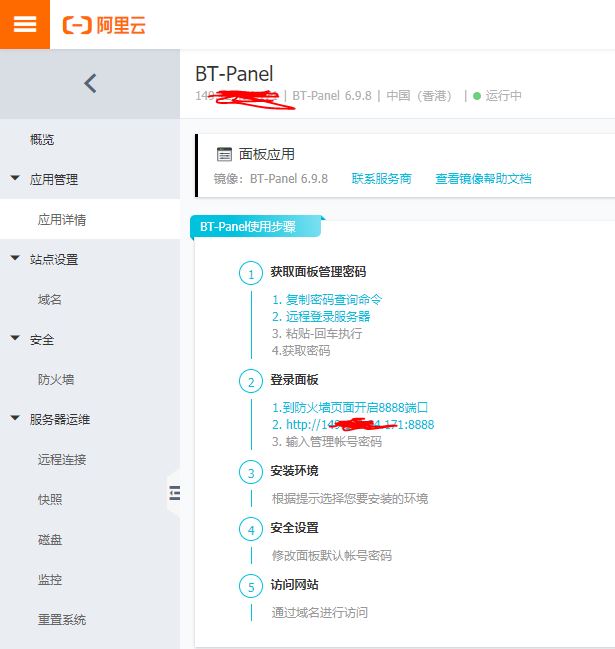This screenshot has height=649, width=615.
Task: Click the 面板应用 panel icon
Action: tap(225, 154)
